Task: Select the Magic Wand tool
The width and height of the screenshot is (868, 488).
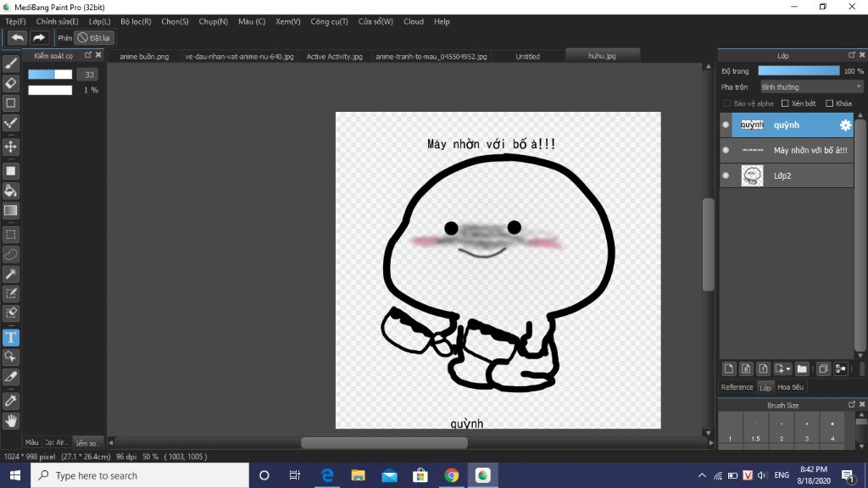Action: point(10,274)
